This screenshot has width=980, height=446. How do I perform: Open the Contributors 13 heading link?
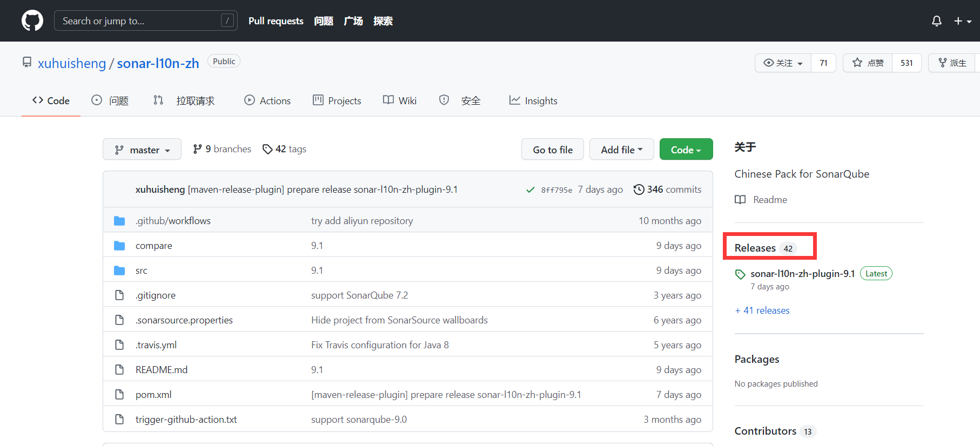tap(775, 431)
